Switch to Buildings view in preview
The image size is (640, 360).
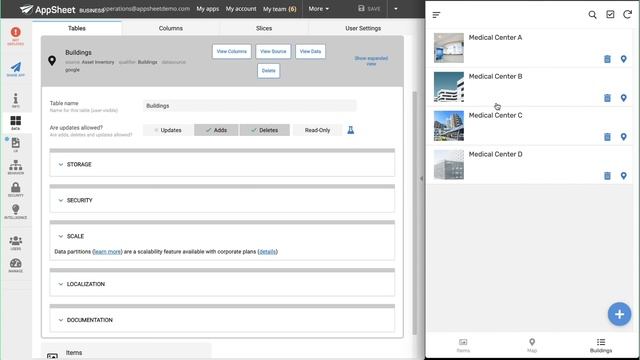pyautogui.click(x=601, y=345)
